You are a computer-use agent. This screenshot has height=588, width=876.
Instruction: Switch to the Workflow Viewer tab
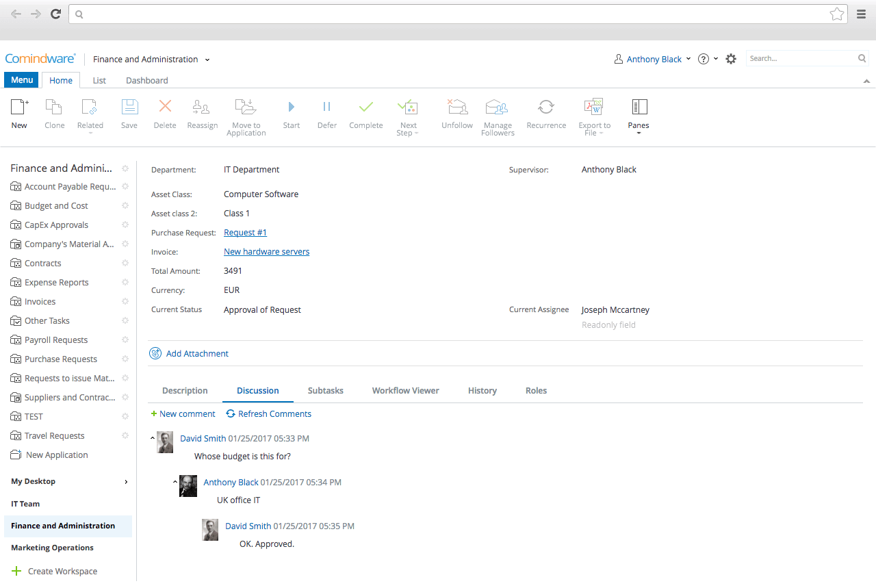click(406, 390)
